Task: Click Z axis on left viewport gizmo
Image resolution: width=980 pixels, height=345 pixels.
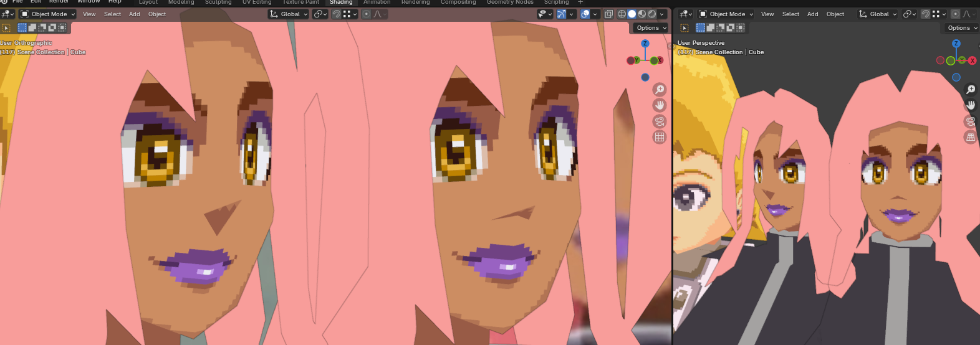Action: pos(645,44)
